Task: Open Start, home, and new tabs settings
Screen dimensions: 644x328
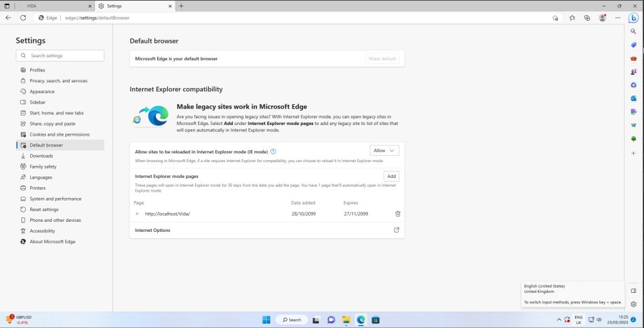Action: tap(60, 113)
